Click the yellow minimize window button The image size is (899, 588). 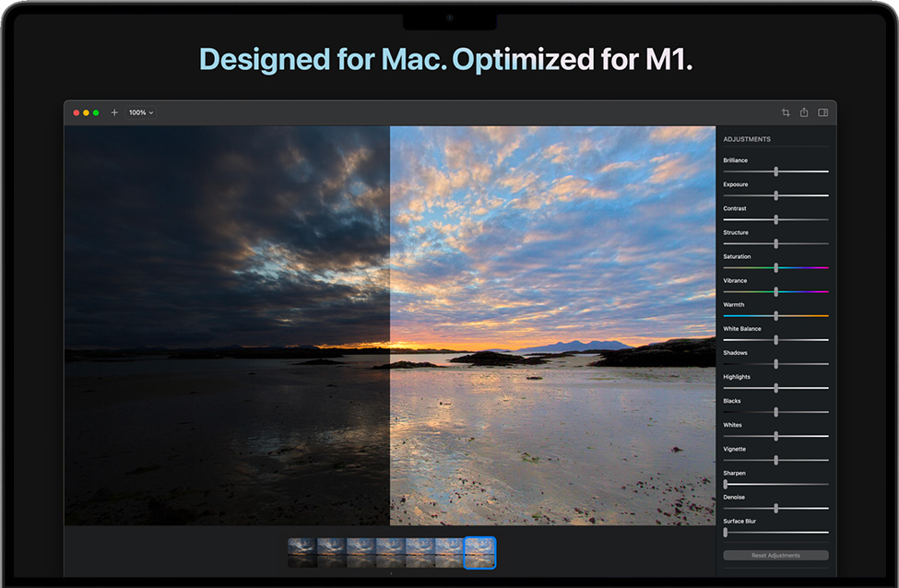(86, 112)
